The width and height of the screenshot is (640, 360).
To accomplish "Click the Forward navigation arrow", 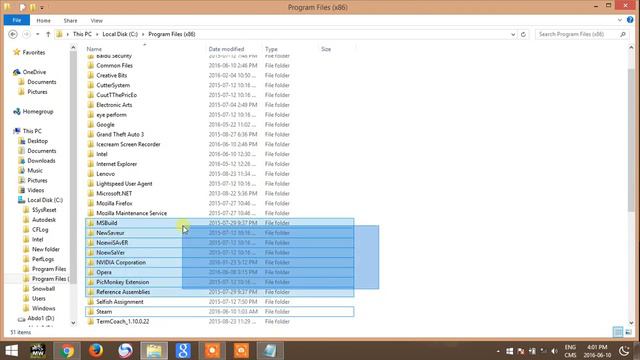I will pos(26,34).
